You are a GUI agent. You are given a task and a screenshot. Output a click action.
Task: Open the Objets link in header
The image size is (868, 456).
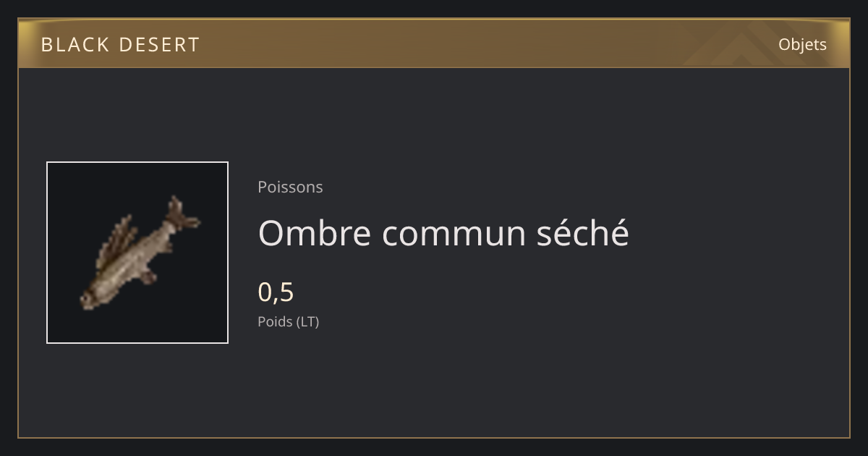(x=802, y=44)
